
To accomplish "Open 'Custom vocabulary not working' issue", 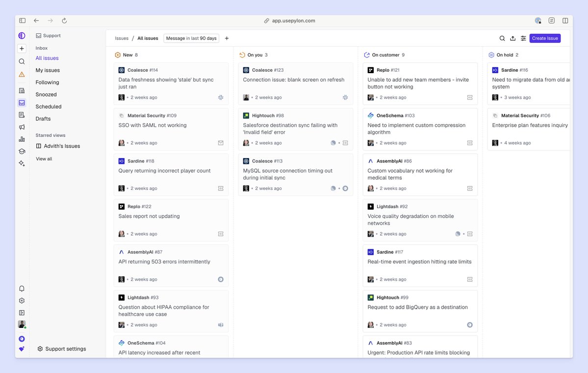I will coord(420,175).
